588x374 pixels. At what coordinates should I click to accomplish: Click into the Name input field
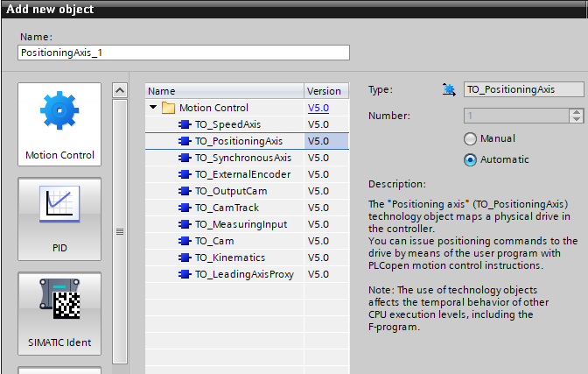(x=184, y=53)
